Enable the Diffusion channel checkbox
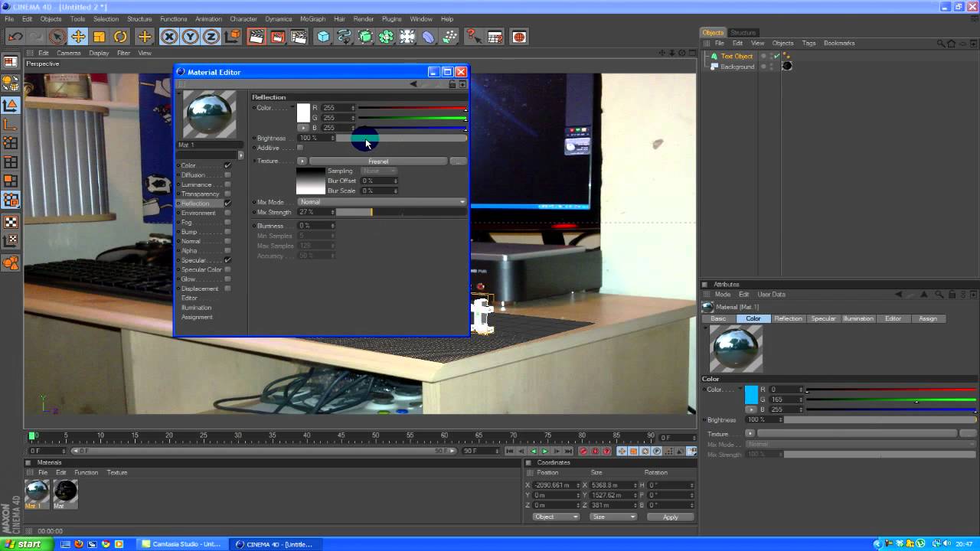This screenshot has height=551, width=980. (x=227, y=175)
